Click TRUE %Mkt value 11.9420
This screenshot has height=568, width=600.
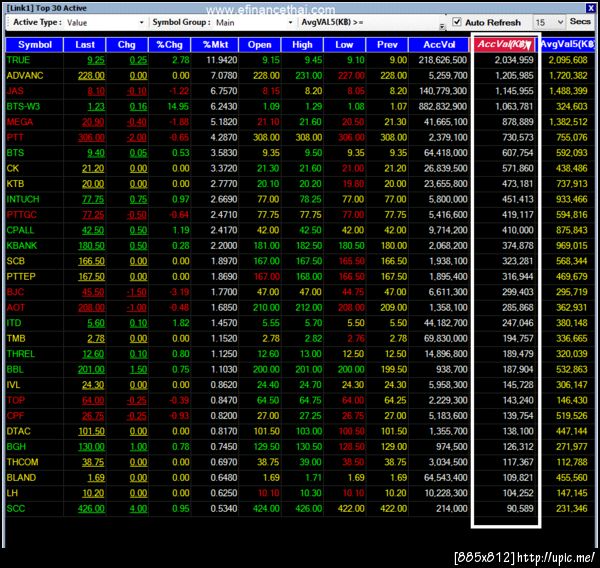pyautogui.click(x=222, y=60)
